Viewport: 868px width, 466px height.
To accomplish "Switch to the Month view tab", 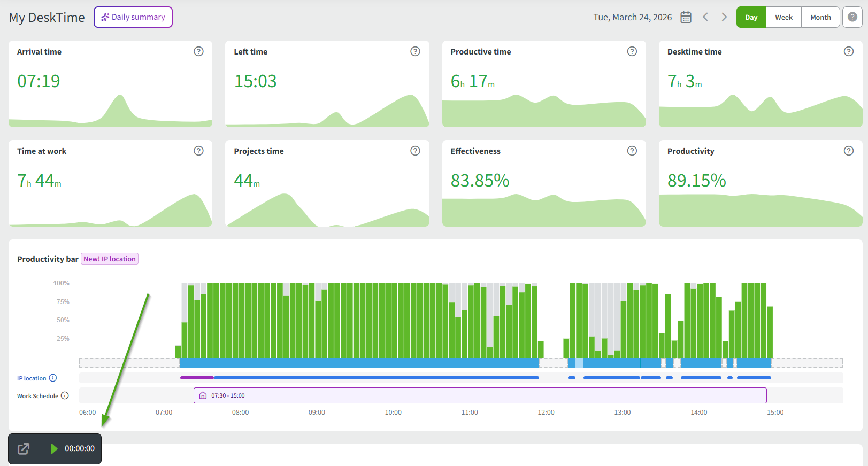I will click(x=820, y=17).
